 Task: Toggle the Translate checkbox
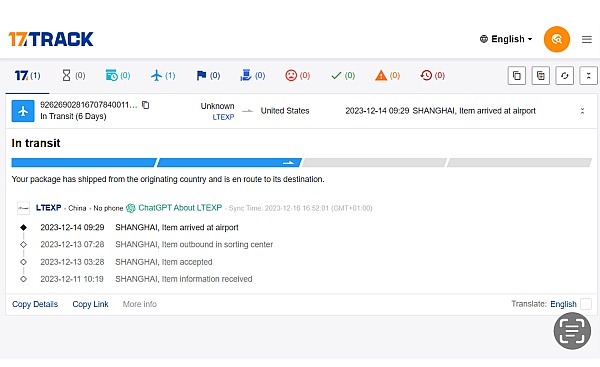click(x=586, y=304)
